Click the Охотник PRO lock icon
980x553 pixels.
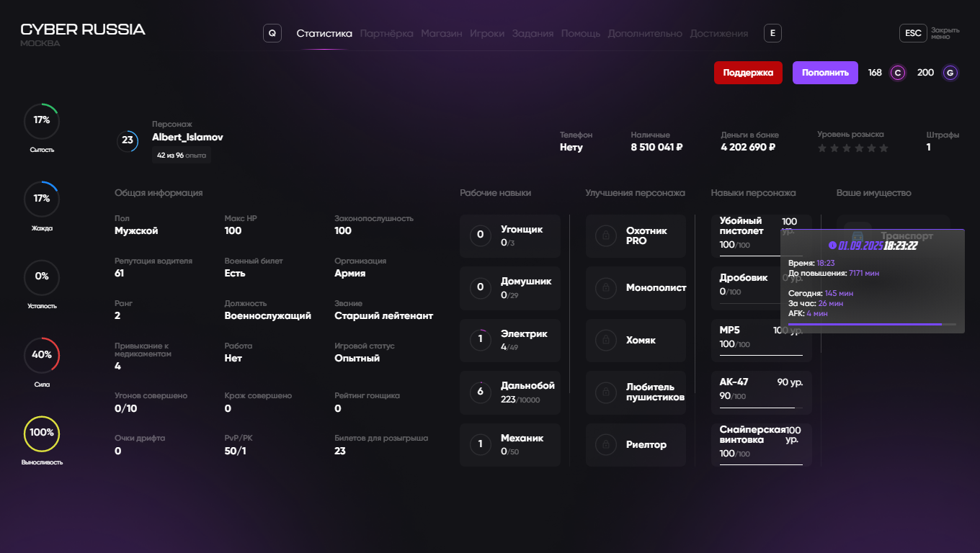click(606, 235)
